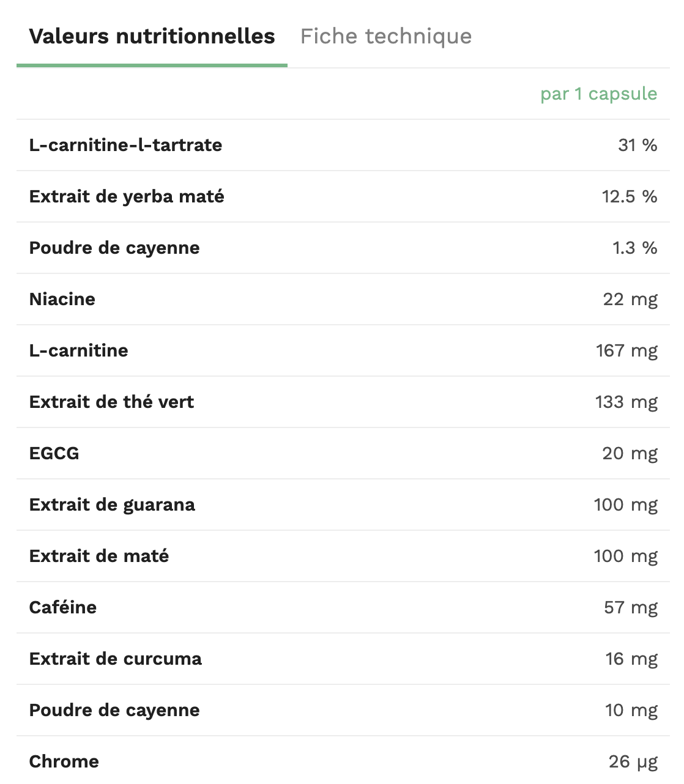Viewport: 684px width, 784px height.
Task: Click the 'par 1 capsule' label
Action: 598,94
